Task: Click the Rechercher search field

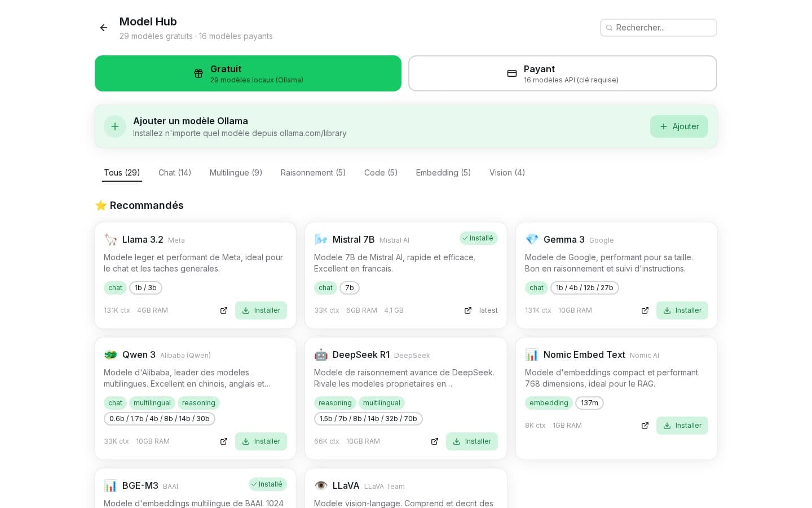Action: pos(659,28)
